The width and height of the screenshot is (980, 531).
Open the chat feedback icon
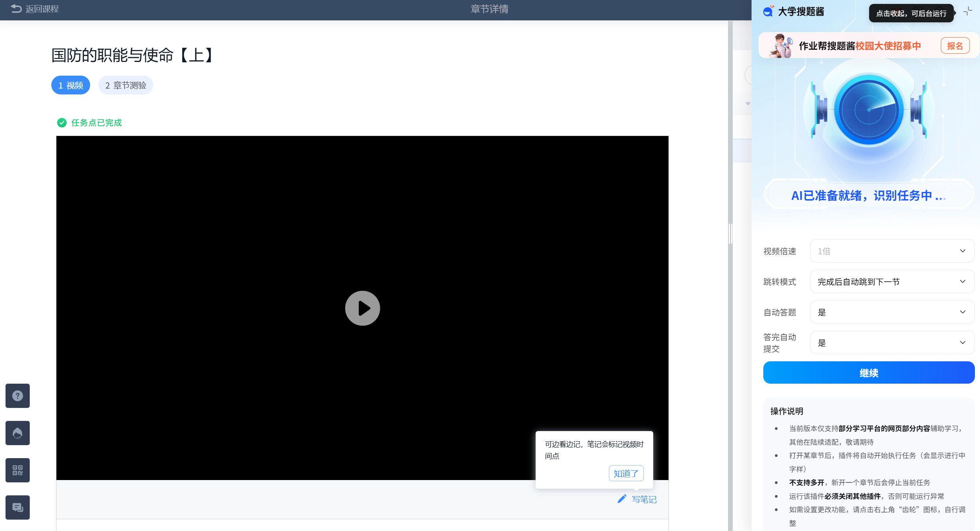tap(18, 507)
